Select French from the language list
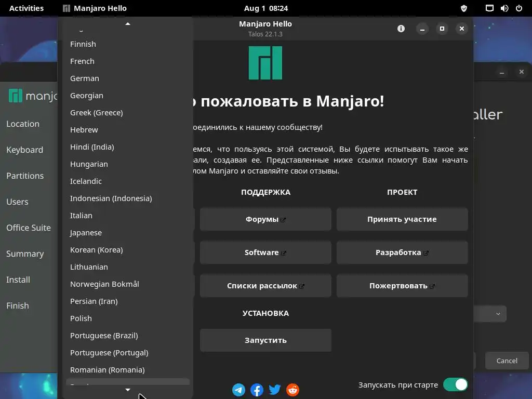This screenshot has width=532, height=399. tap(128, 61)
